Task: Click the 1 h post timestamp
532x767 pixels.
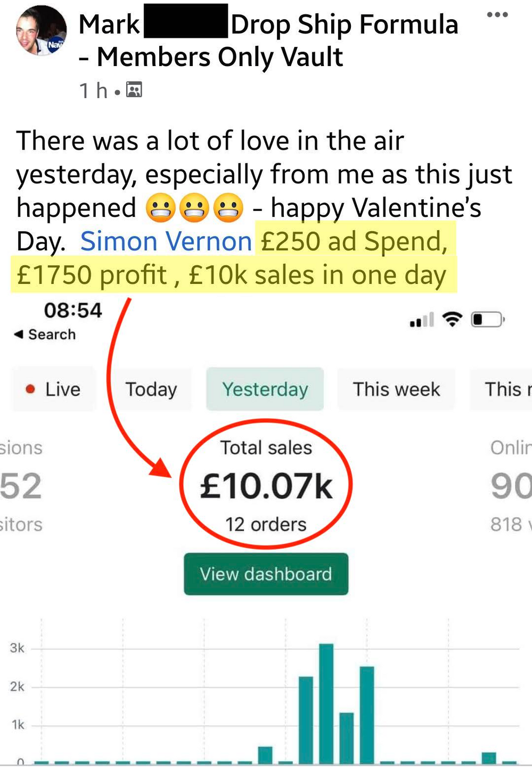Action: tap(94, 91)
